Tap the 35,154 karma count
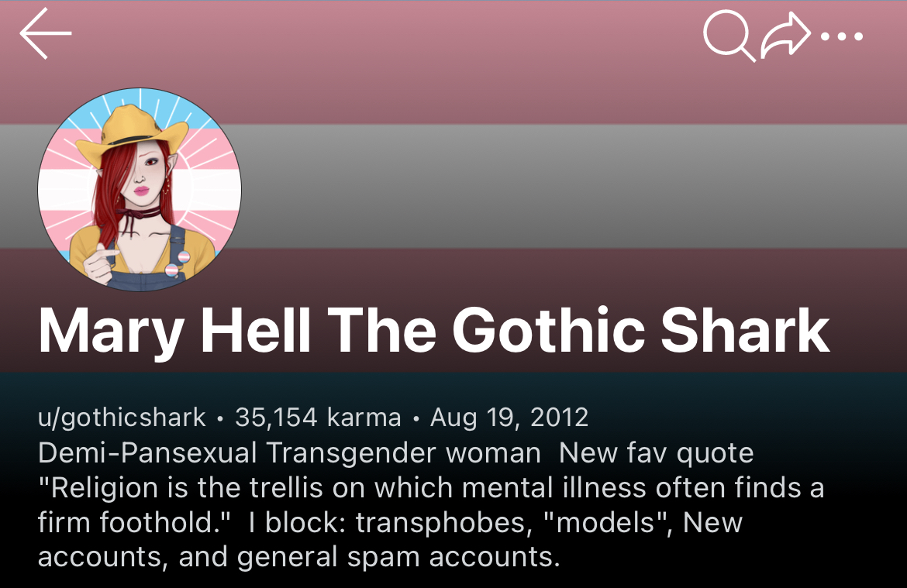The image size is (907, 588). pyautogui.click(x=318, y=418)
